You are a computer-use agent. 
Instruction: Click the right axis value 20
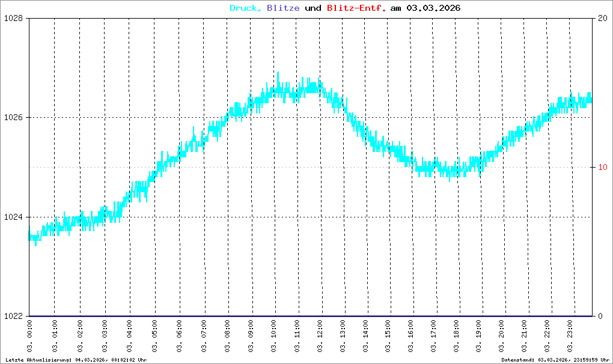[x=602, y=19]
